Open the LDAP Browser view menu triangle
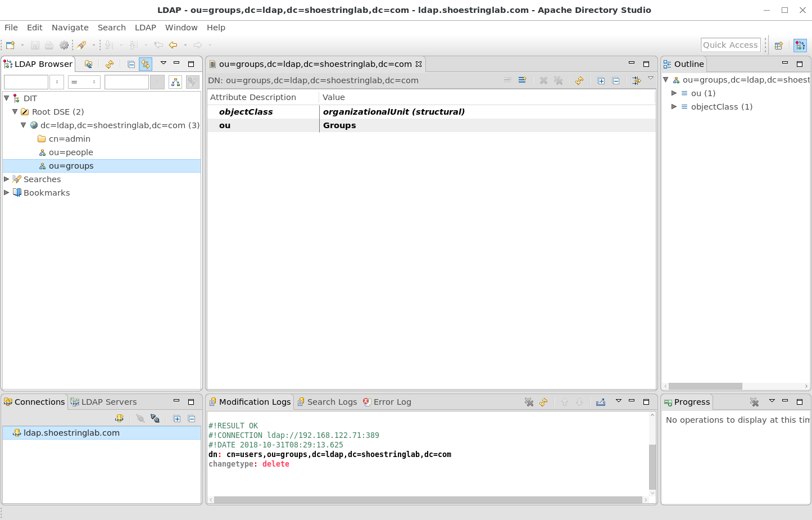The height and width of the screenshot is (520, 812). point(164,63)
